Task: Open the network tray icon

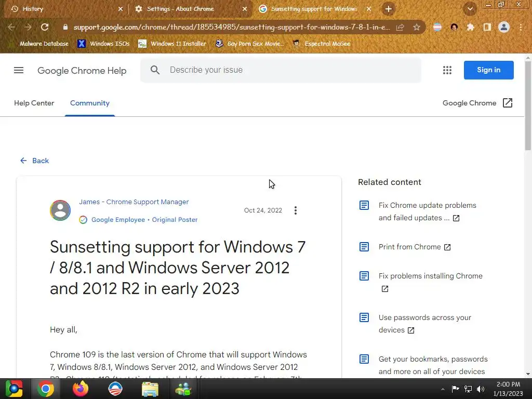Action: pos(468,389)
